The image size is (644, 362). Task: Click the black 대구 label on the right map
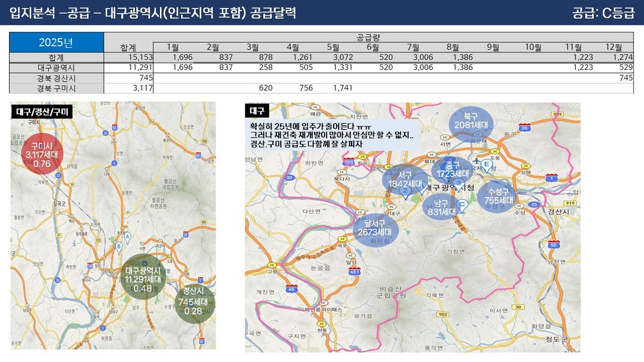257,111
